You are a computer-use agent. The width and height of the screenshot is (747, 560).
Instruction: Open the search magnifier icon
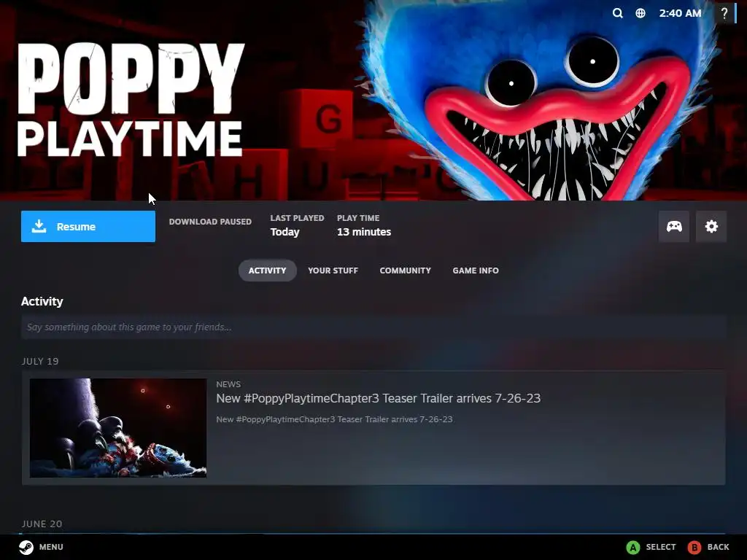pos(617,13)
